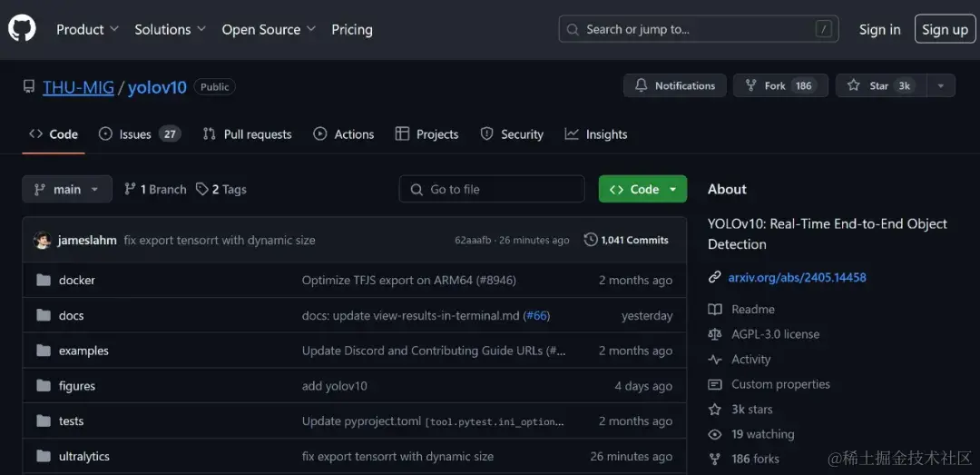980x475 pixels.
Task: Open the THU-MIG organization link
Action: (78, 87)
